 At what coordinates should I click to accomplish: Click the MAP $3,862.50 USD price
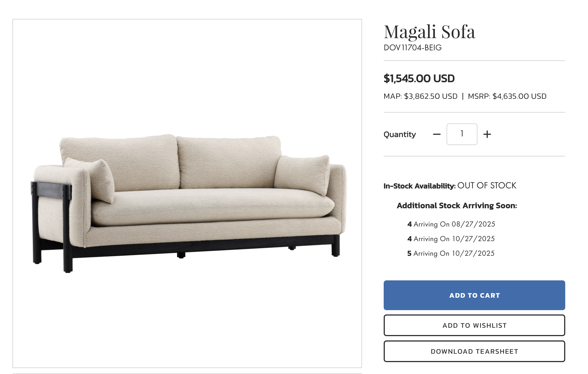tap(421, 96)
